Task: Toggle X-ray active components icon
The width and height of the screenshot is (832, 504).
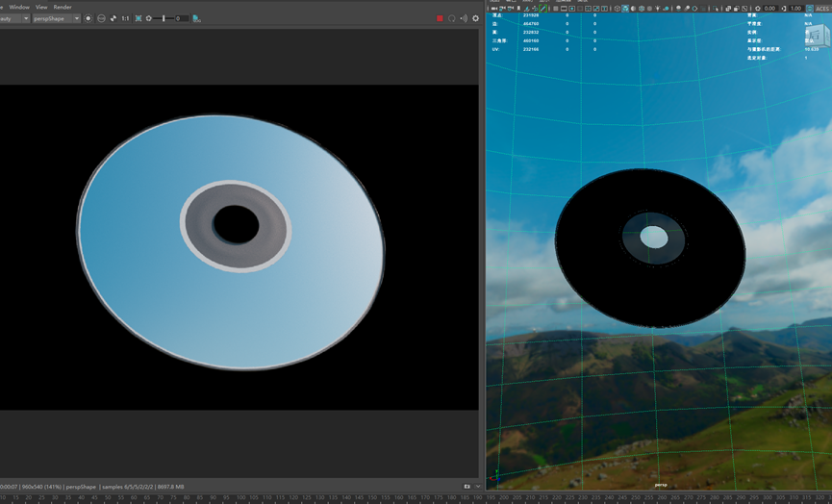Action: pos(737,9)
